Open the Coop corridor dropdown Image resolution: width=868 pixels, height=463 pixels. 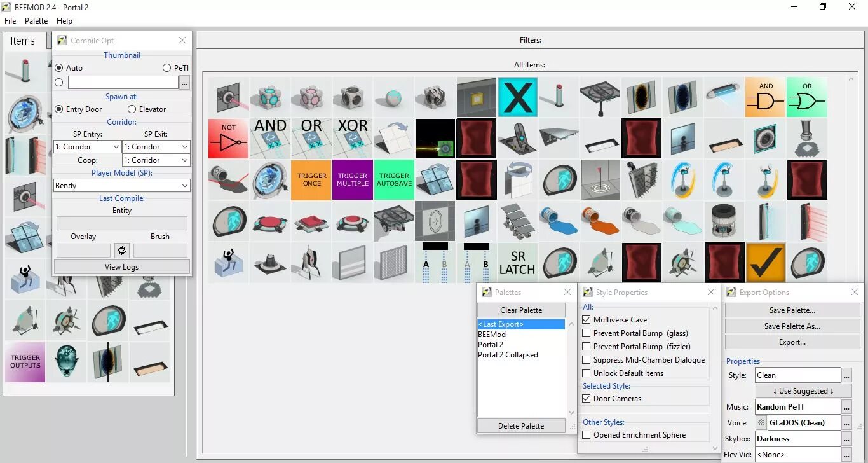tap(156, 160)
